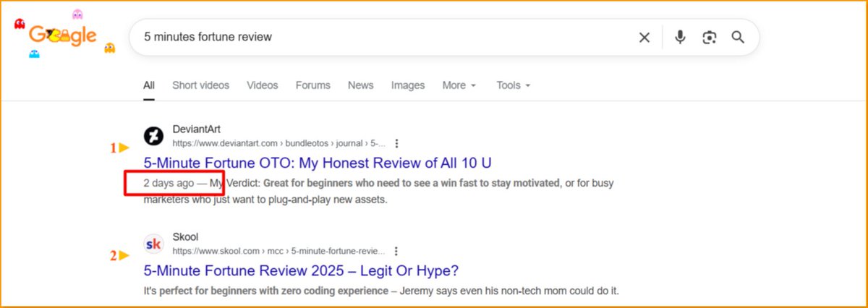
Task: Switch to Short videos tab
Action: (200, 85)
